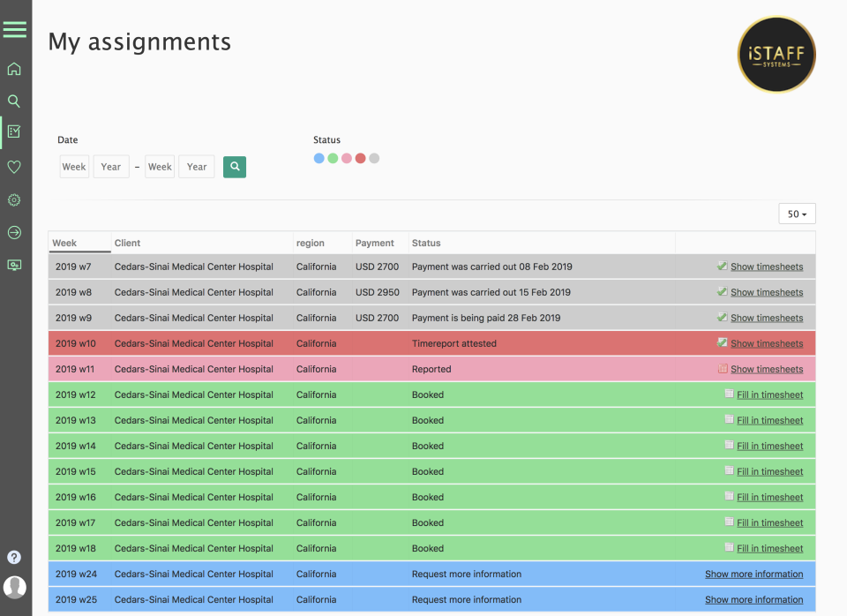847x616 pixels.
Task: Open the sidebar search icon
Action: pyautogui.click(x=14, y=101)
